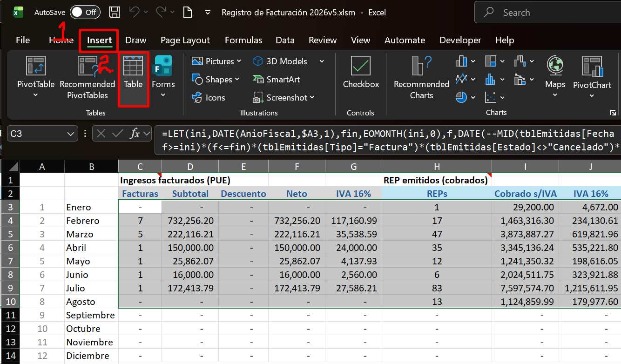Open the Help tab
The width and height of the screenshot is (621, 364).
click(505, 40)
